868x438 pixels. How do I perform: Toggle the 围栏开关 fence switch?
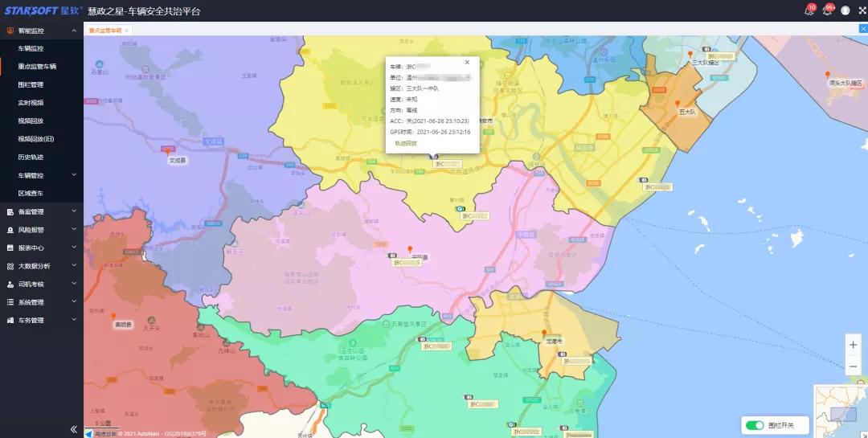coord(755,425)
